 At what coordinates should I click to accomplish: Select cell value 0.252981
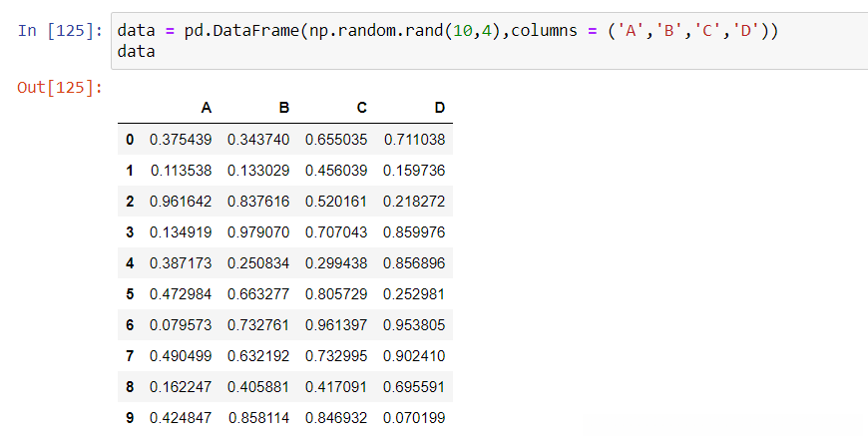pyautogui.click(x=414, y=294)
